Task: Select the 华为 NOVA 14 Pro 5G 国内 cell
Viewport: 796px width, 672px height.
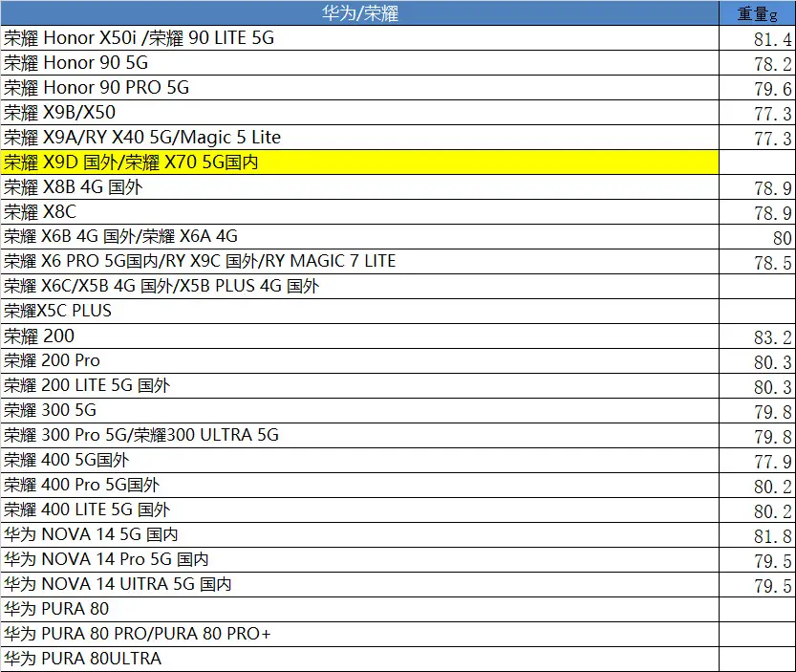Action: pos(360,560)
